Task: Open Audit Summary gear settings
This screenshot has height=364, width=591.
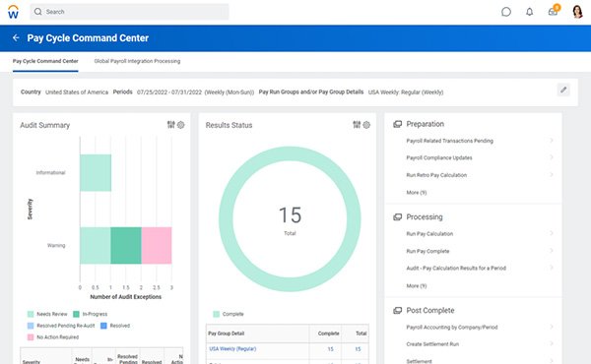Action: pos(181,125)
